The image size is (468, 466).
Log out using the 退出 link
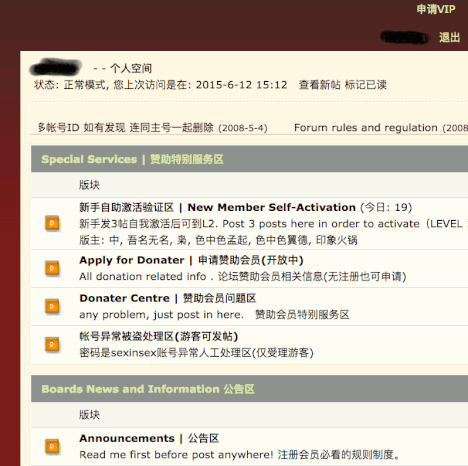(x=449, y=37)
